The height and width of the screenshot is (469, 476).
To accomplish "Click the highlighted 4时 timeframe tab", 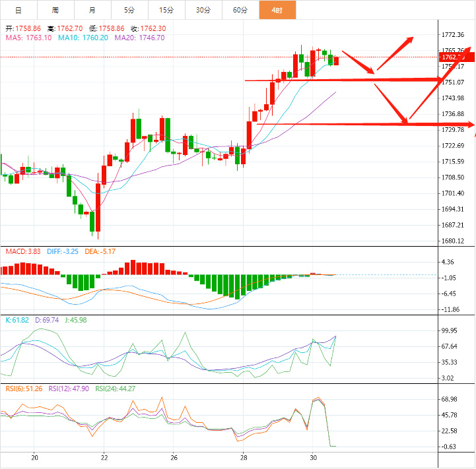I will [x=277, y=11].
